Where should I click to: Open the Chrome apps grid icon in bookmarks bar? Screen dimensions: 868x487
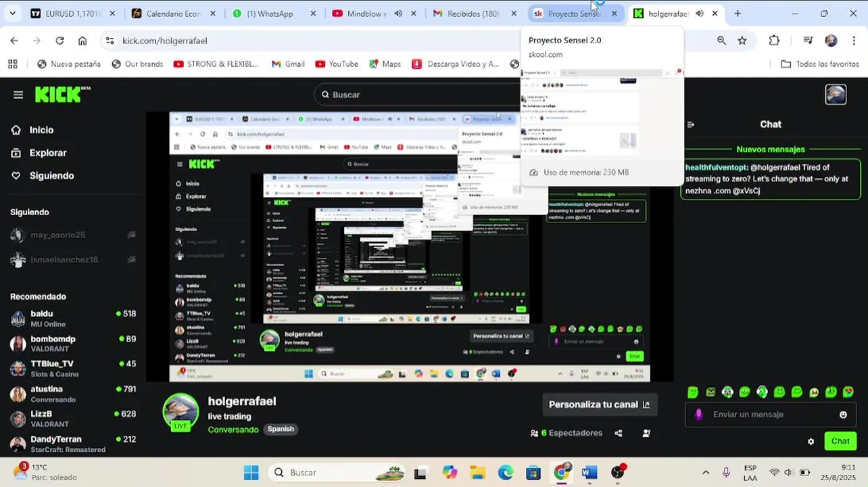coord(12,64)
